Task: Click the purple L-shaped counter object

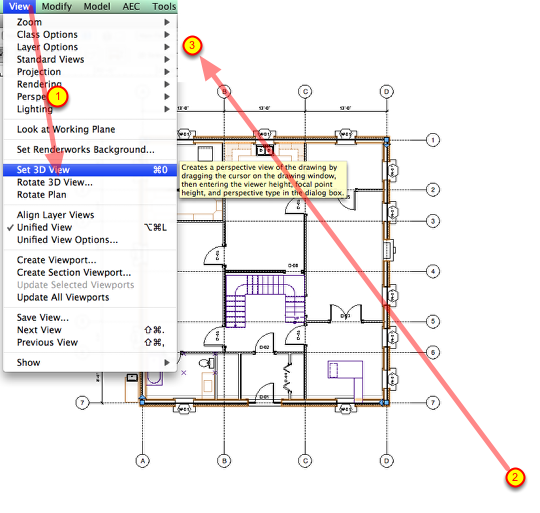Action: (345, 380)
